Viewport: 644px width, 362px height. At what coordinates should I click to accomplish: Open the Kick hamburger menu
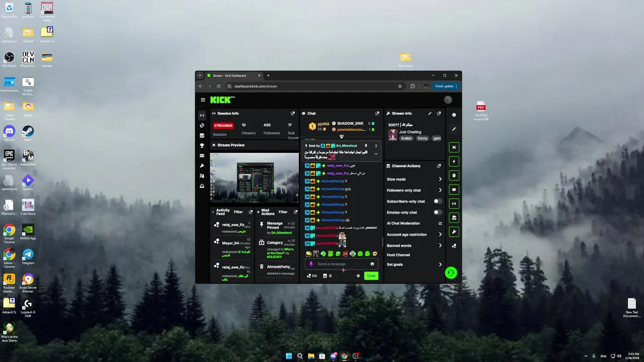click(203, 100)
